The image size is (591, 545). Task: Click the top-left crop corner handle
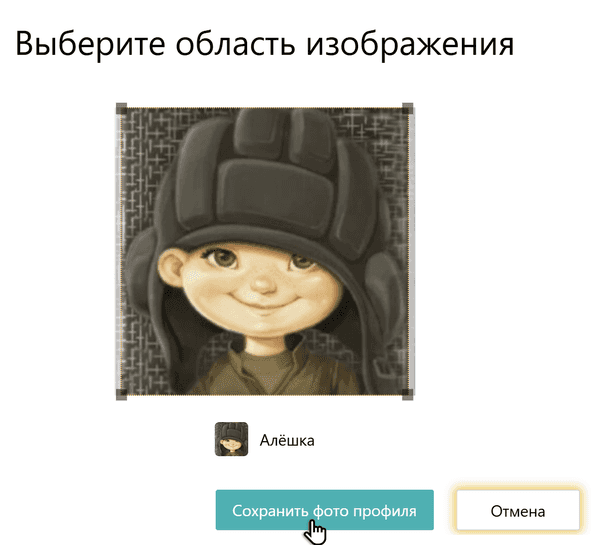pos(121,109)
